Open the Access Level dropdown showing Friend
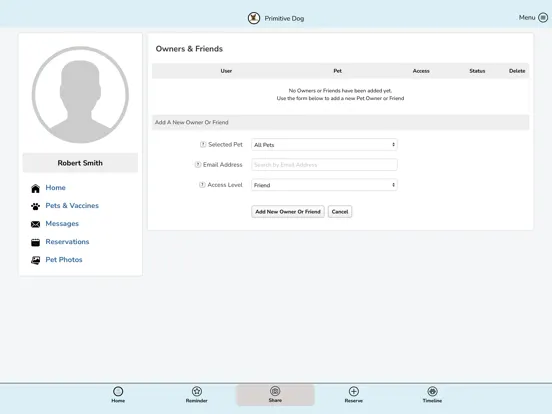Image resolution: width=552 pixels, height=414 pixels. click(324, 185)
